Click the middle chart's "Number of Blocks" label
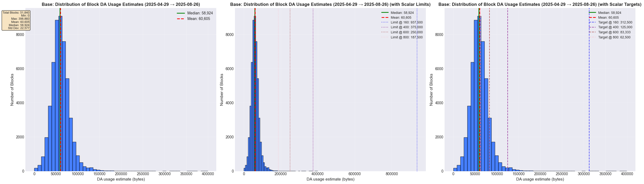Viewport: 644px width, 184px height. click(222, 90)
